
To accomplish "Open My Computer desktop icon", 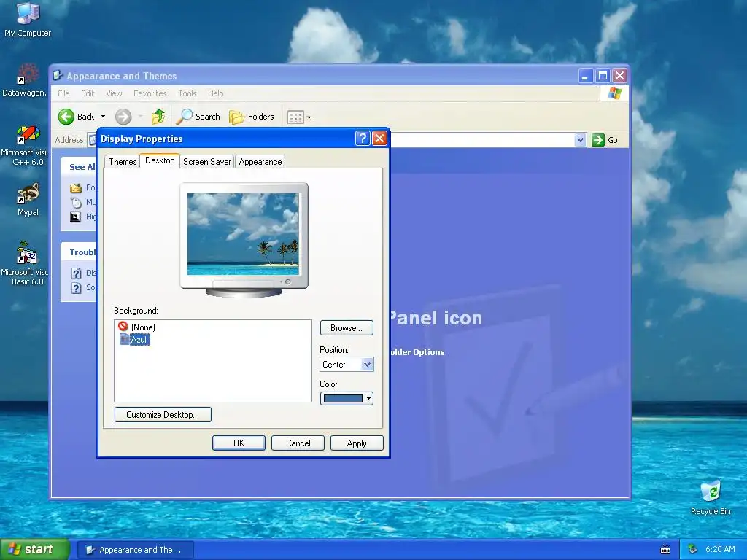I will pyautogui.click(x=28, y=19).
